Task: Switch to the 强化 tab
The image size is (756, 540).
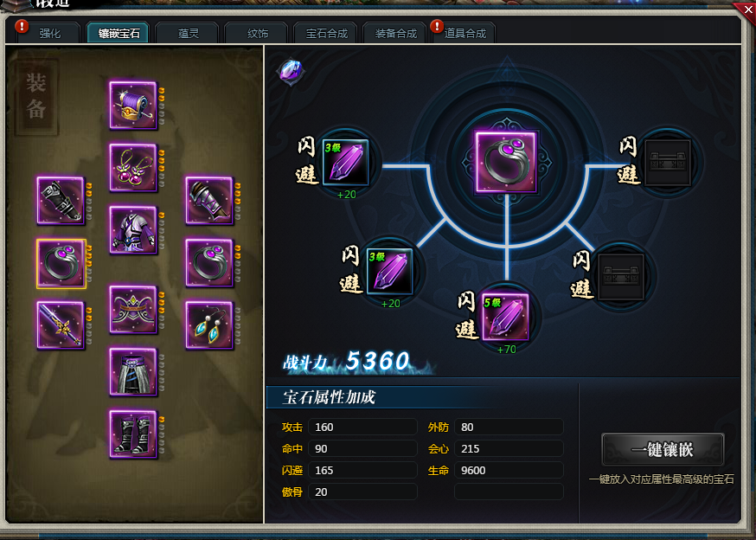Action: (49, 33)
